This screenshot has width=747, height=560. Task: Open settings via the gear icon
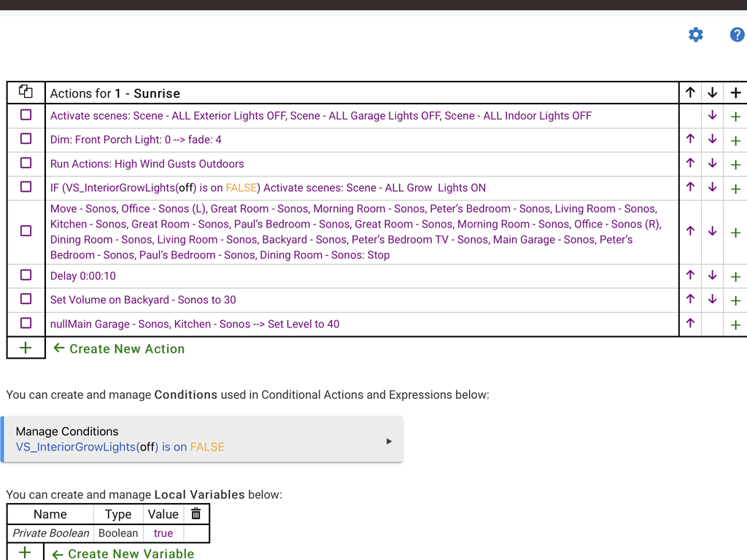click(696, 34)
